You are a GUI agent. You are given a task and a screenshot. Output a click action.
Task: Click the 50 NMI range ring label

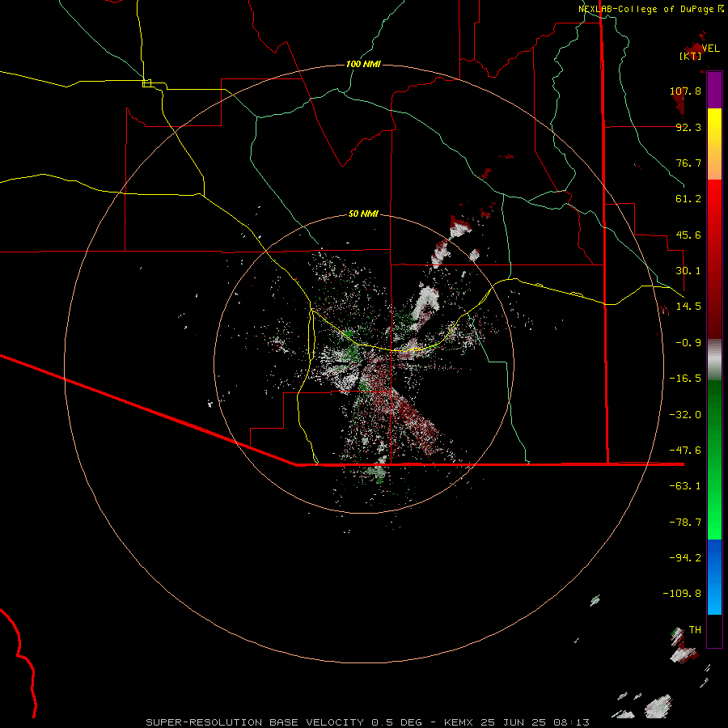(x=363, y=214)
